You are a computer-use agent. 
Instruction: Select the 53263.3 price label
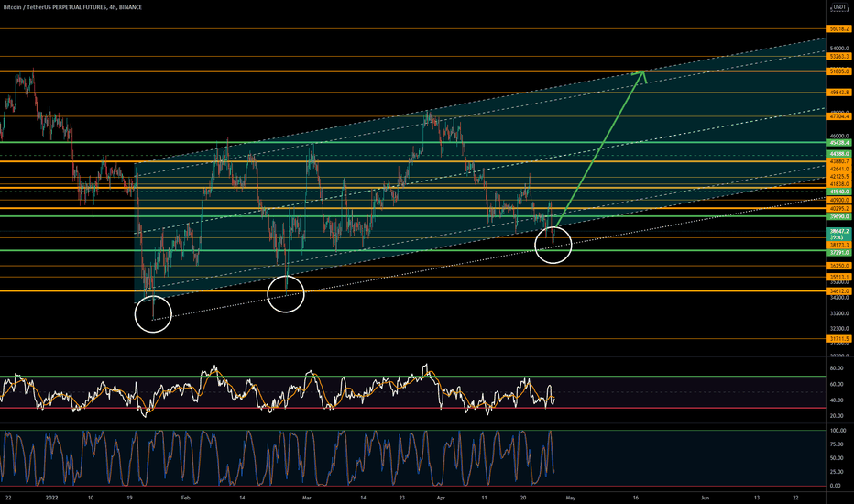[x=839, y=57]
